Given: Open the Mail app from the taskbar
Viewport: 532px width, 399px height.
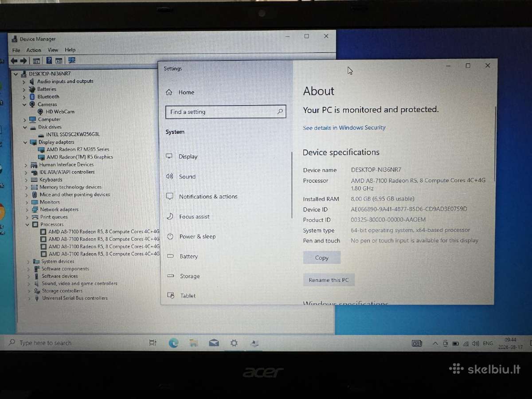Looking at the screenshot, I should (214, 343).
